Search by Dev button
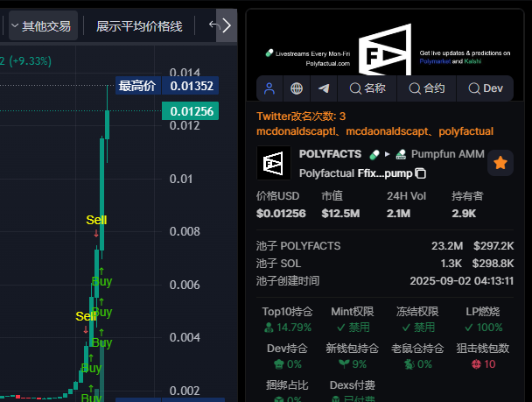 (485, 88)
